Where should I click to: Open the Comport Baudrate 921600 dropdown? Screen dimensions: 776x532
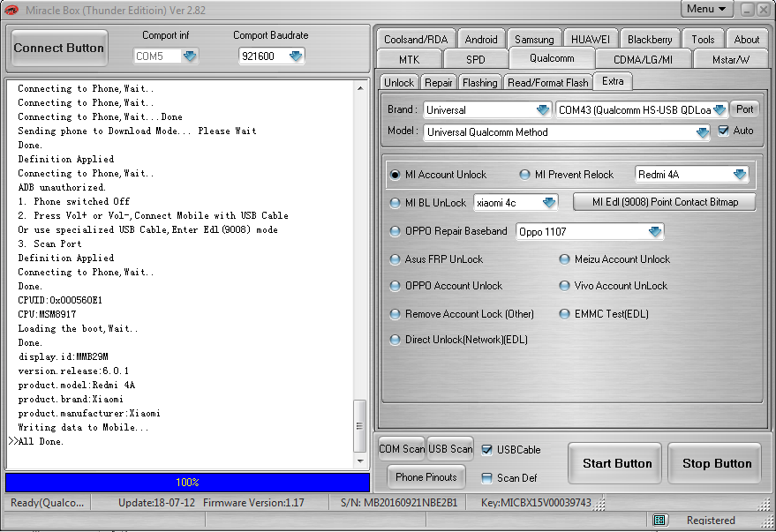pos(296,56)
